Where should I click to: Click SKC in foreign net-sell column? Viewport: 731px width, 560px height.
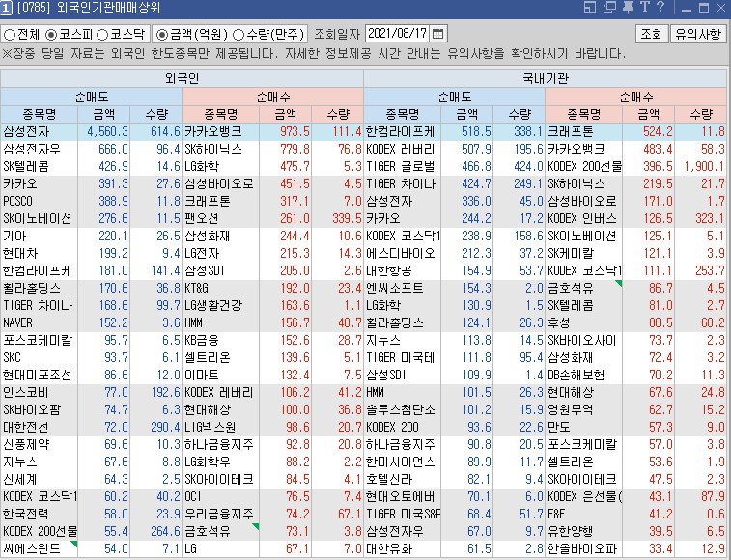tap(13, 357)
